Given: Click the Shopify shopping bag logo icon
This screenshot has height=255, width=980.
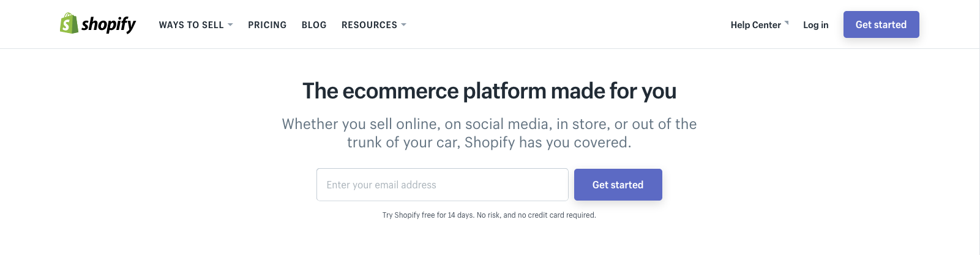Looking at the screenshot, I should pyautogui.click(x=69, y=24).
